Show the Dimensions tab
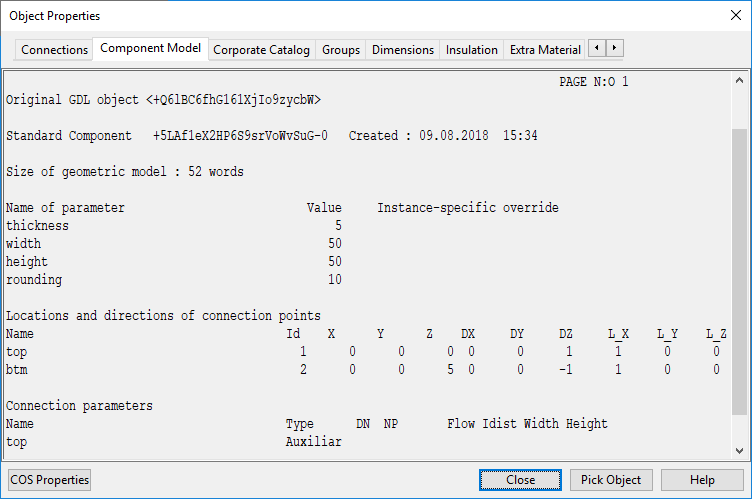 [x=403, y=49]
